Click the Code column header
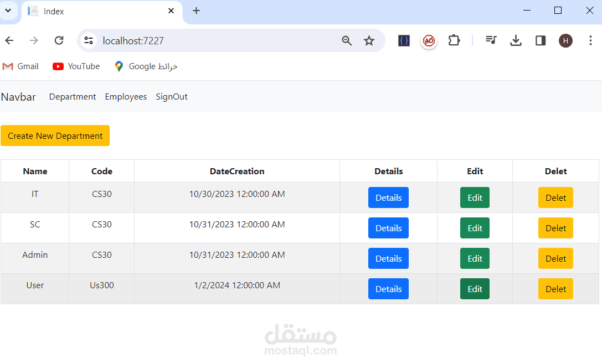Image resolution: width=602 pixels, height=364 pixels. coord(102,171)
